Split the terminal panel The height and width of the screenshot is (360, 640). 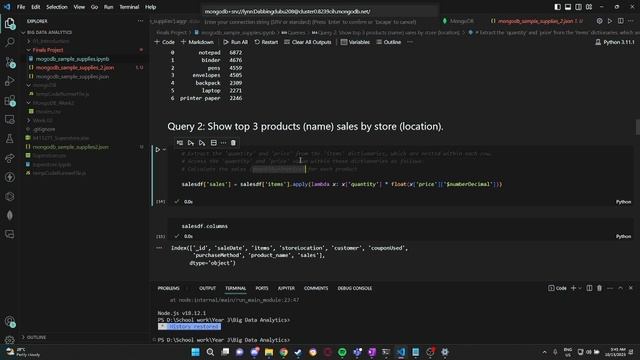pyautogui.click(x=589, y=288)
